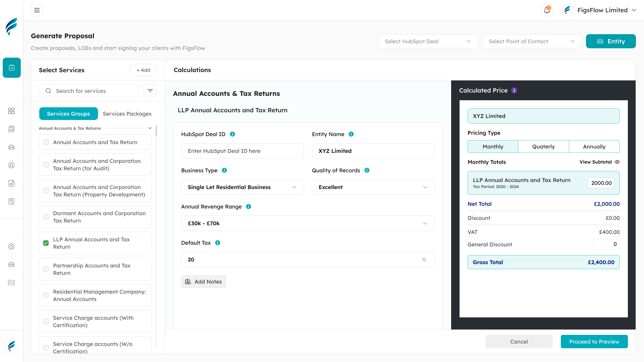Select Annually pricing type
The width and height of the screenshot is (644, 362).
click(594, 146)
